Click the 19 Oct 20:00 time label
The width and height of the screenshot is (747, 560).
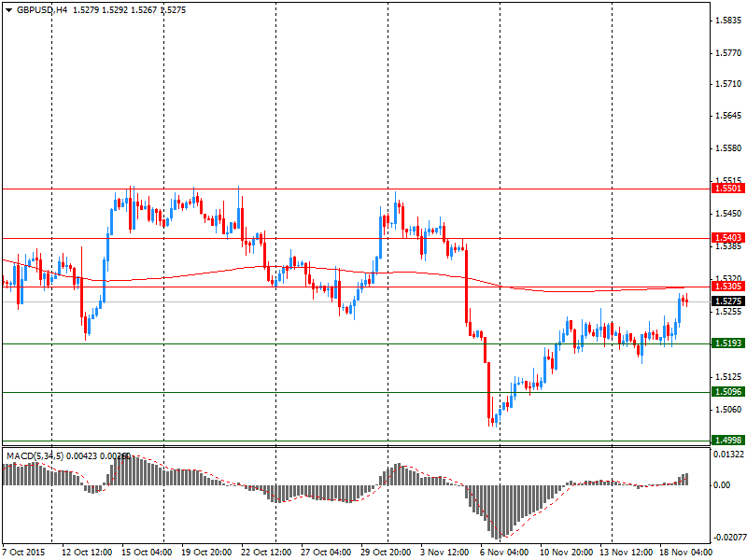point(206,553)
